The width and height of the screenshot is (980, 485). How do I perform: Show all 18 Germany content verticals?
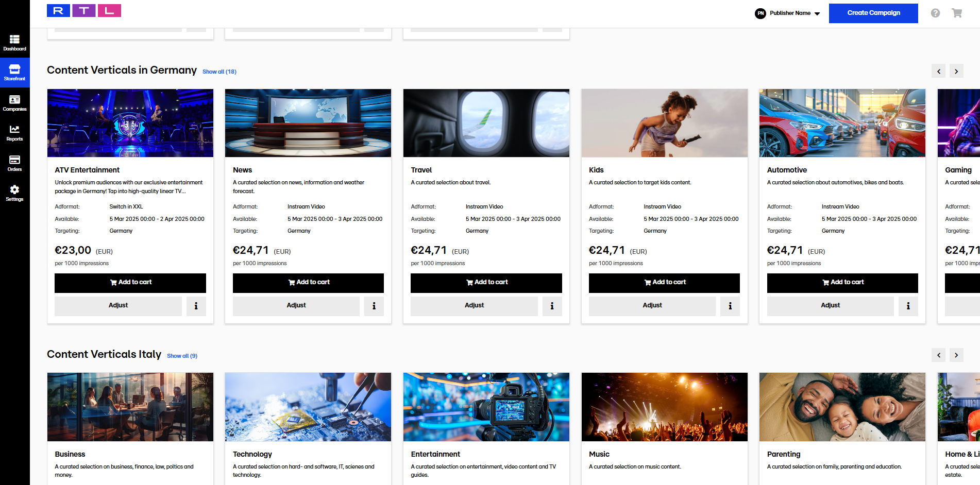pyautogui.click(x=219, y=72)
